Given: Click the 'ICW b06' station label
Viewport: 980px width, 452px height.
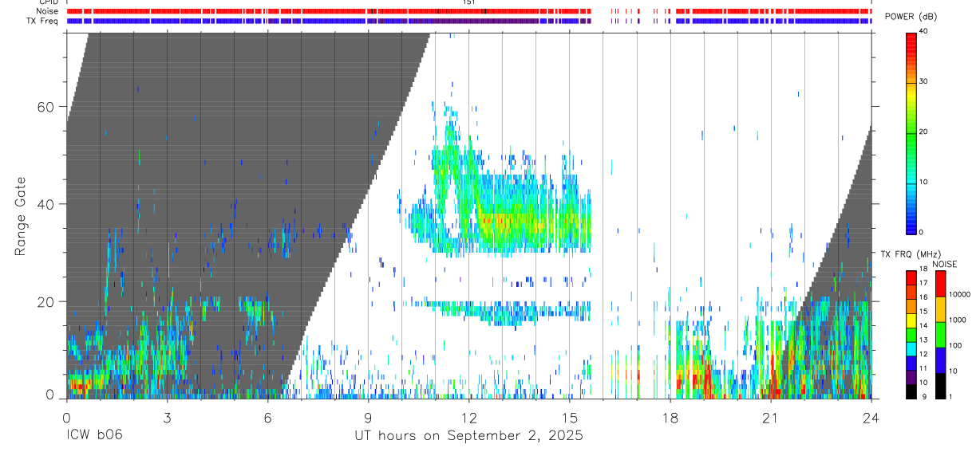Looking at the screenshot, I should click(x=93, y=436).
